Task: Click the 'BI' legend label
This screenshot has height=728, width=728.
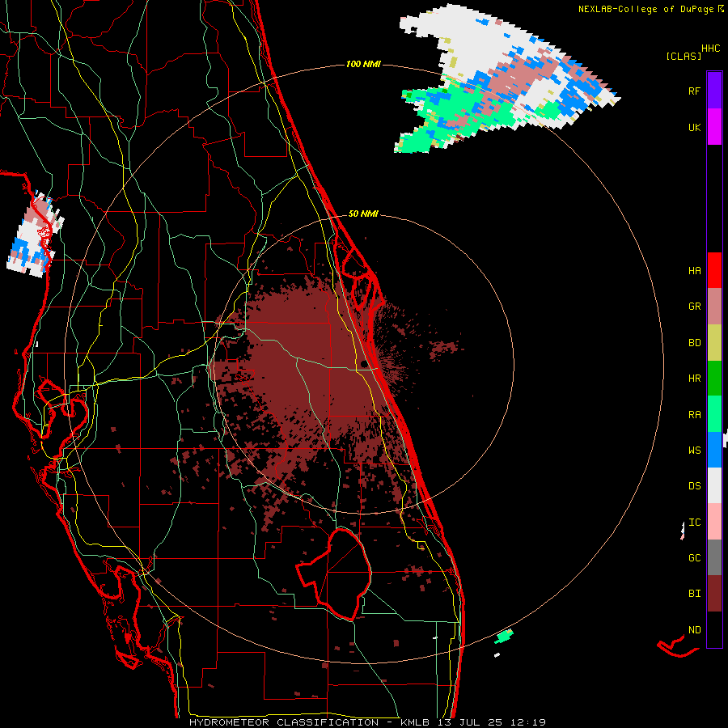Action: coord(694,594)
